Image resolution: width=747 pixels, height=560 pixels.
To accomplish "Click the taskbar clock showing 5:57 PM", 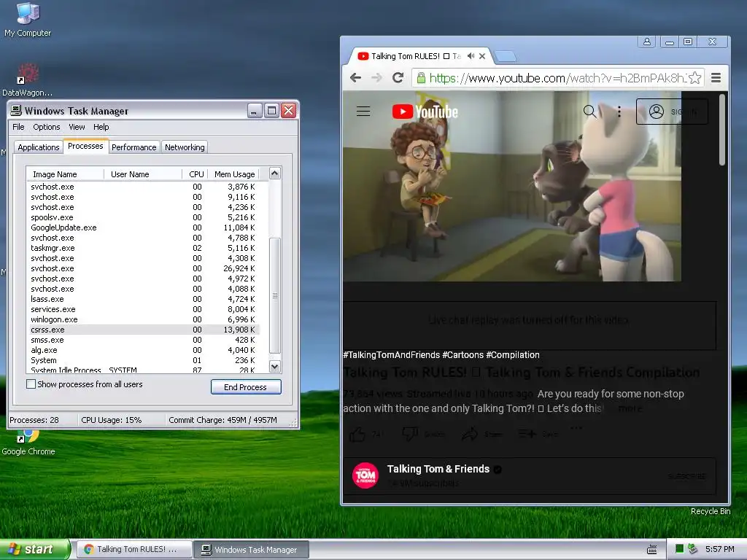I will point(719,549).
